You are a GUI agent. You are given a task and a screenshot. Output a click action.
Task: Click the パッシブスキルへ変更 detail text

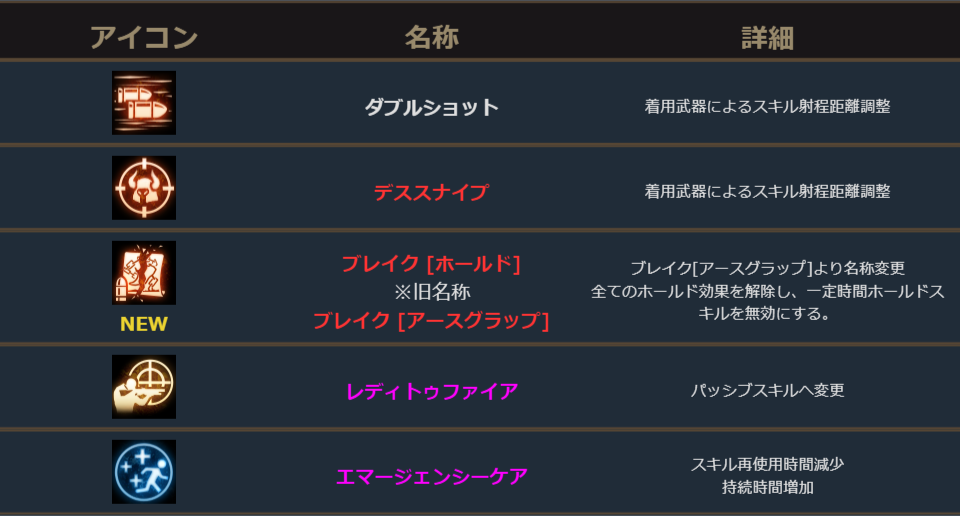pyautogui.click(x=767, y=390)
